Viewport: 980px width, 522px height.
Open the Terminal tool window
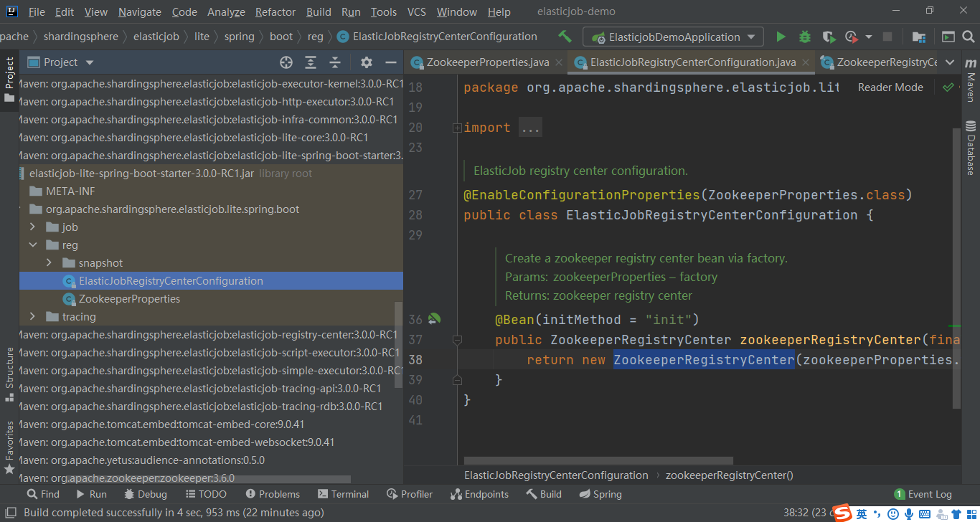pyautogui.click(x=343, y=494)
